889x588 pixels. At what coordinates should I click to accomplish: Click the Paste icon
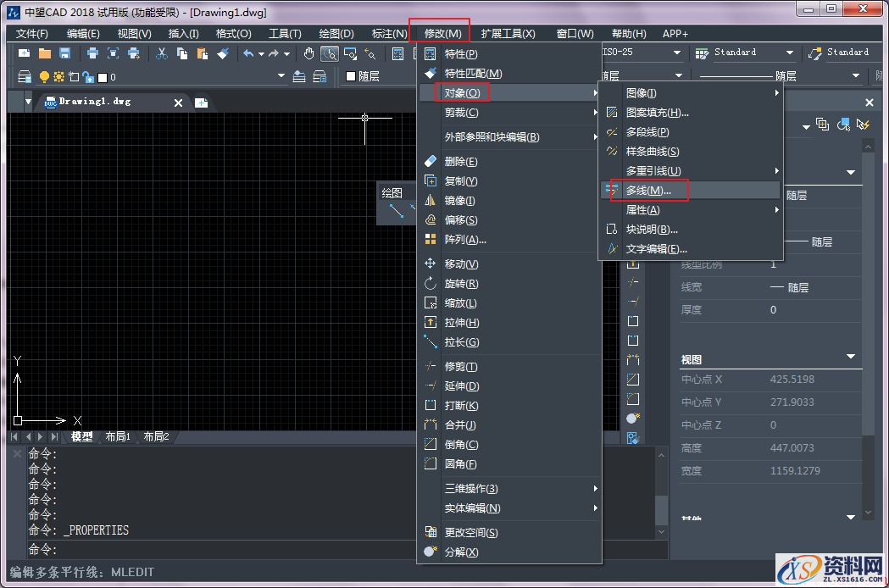[x=201, y=53]
